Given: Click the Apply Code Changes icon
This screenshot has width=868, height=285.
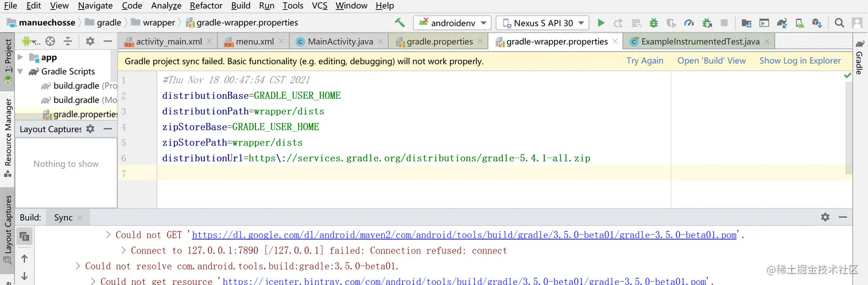Looking at the screenshot, I should click(636, 23).
